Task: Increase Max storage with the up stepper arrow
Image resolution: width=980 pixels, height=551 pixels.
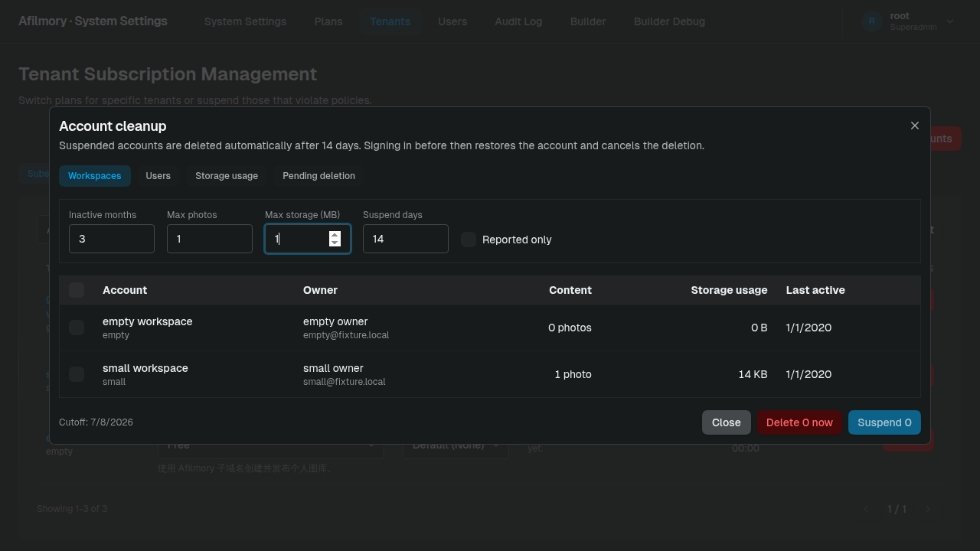Action: (335, 235)
